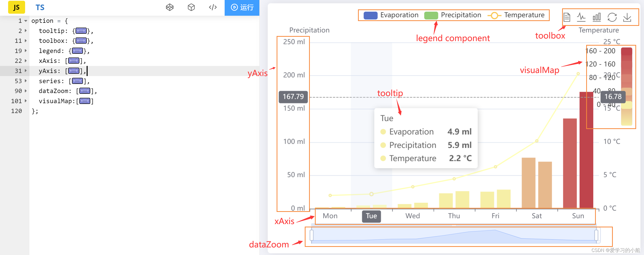Click the blue 运行 run button
This screenshot has width=644, height=255.
click(x=242, y=8)
